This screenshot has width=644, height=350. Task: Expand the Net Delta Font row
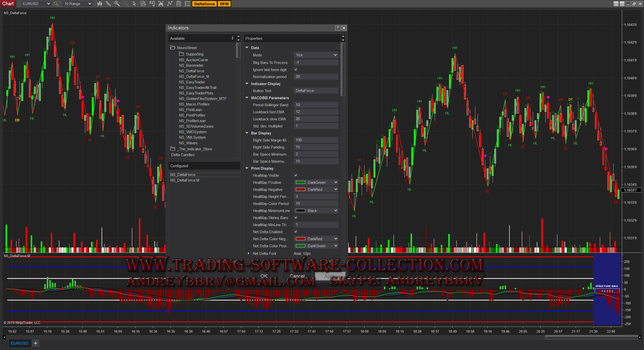(249, 253)
